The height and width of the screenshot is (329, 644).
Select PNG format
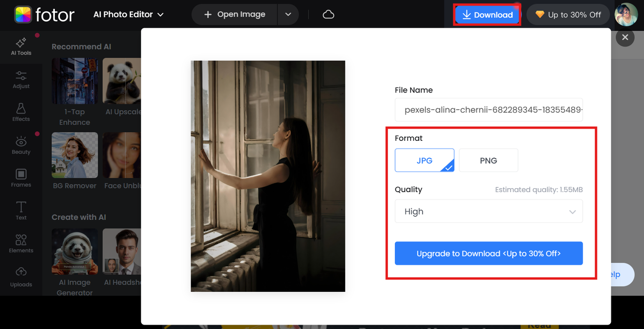click(489, 160)
